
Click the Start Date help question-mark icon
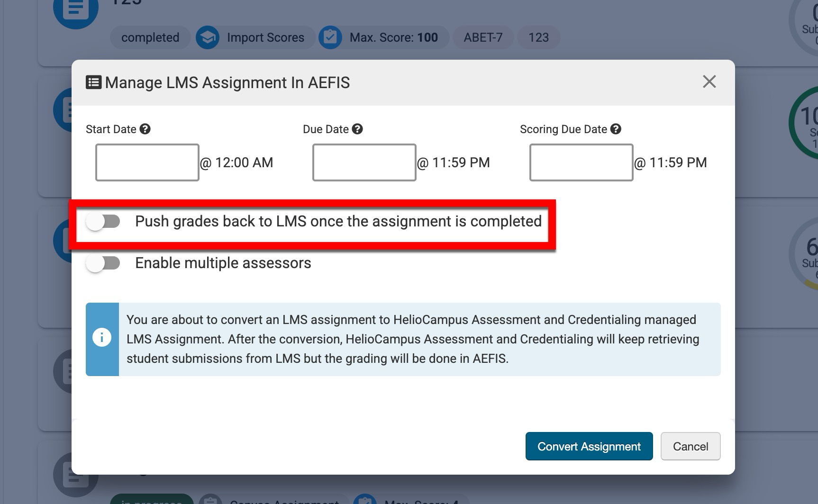tap(145, 129)
